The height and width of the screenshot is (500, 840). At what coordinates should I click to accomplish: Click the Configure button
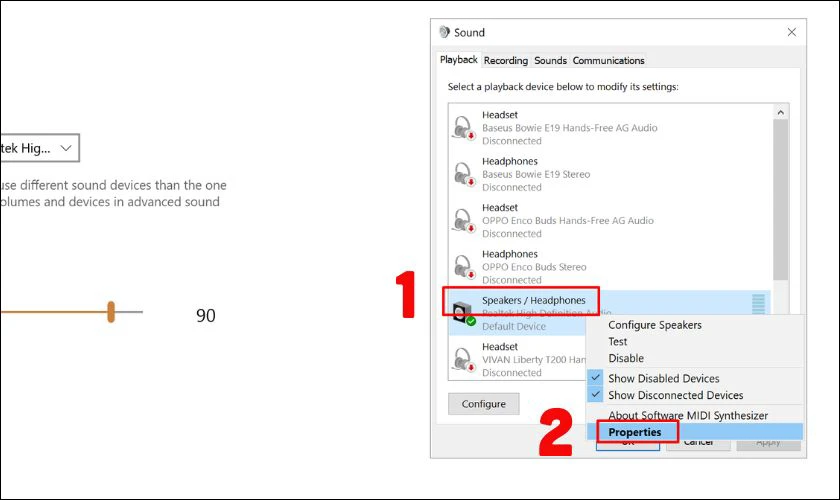(x=484, y=404)
